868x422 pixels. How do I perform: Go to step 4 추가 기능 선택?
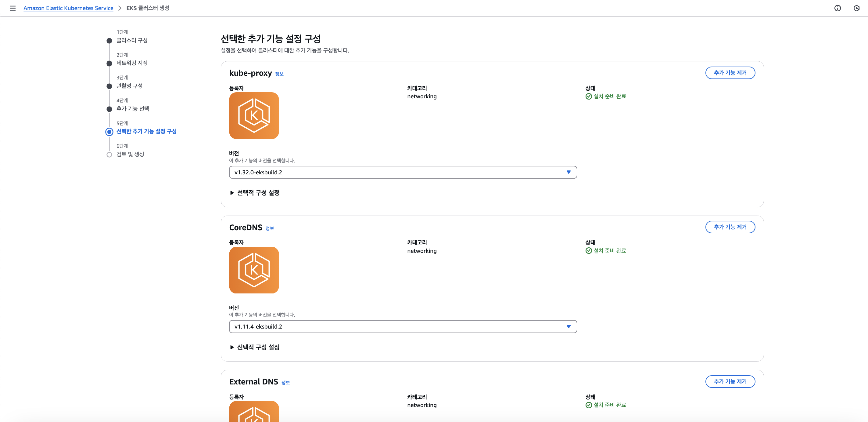point(132,109)
